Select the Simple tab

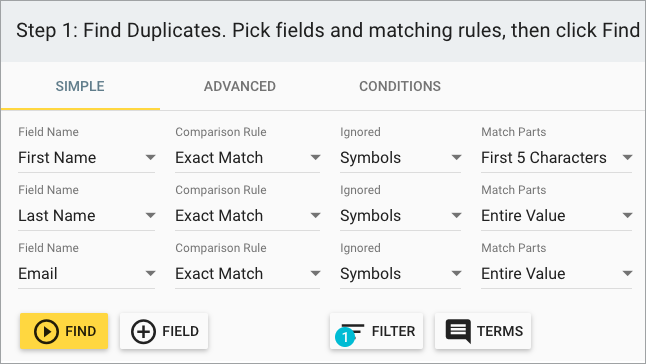[x=80, y=86]
